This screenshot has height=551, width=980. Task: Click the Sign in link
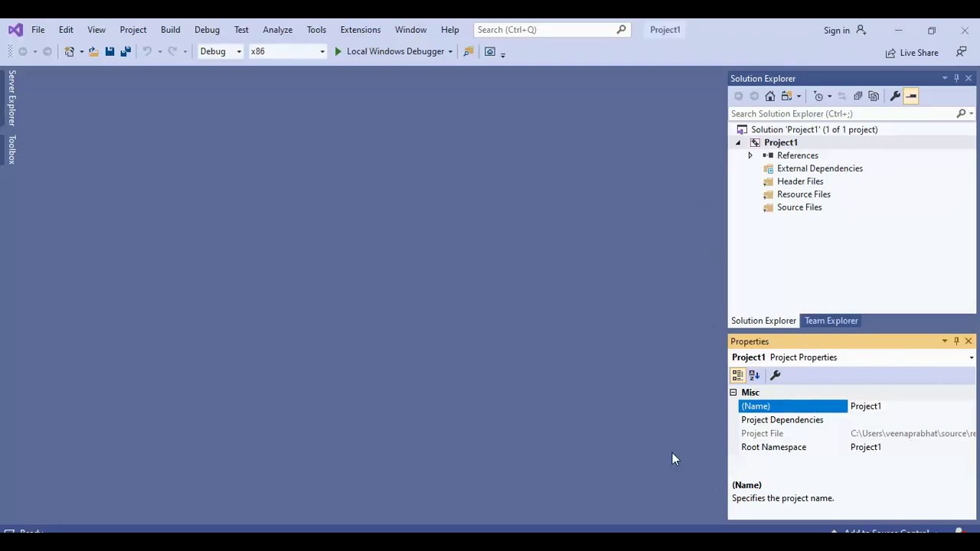coord(837,31)
